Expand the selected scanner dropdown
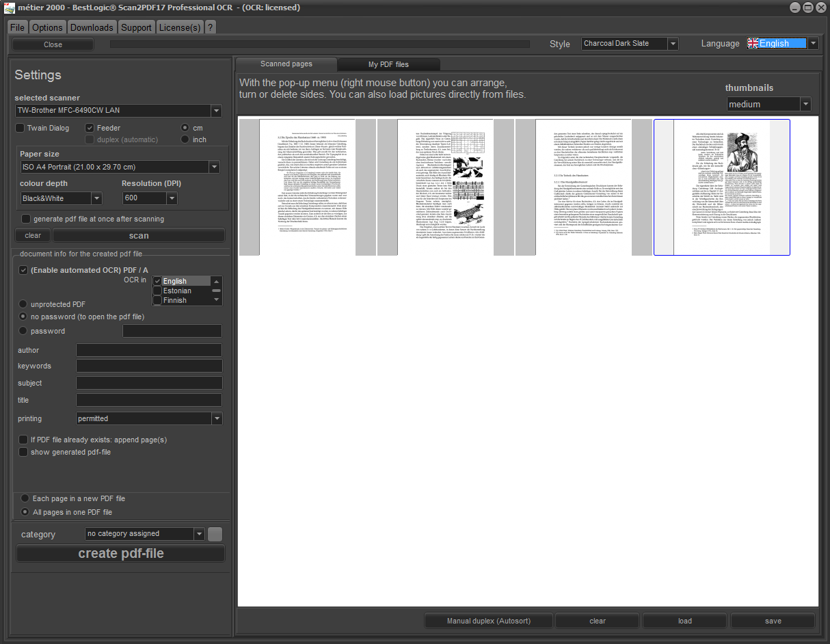 pos(216,111)
